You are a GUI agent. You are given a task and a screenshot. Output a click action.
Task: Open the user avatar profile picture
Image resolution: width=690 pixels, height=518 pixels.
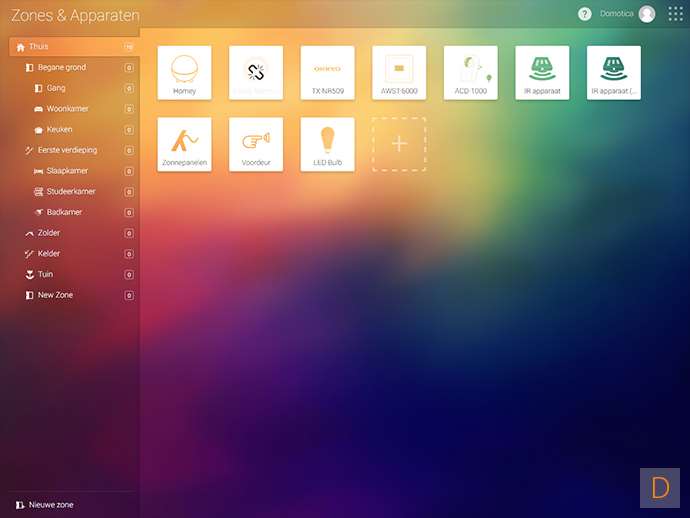[x=647, y=14]
